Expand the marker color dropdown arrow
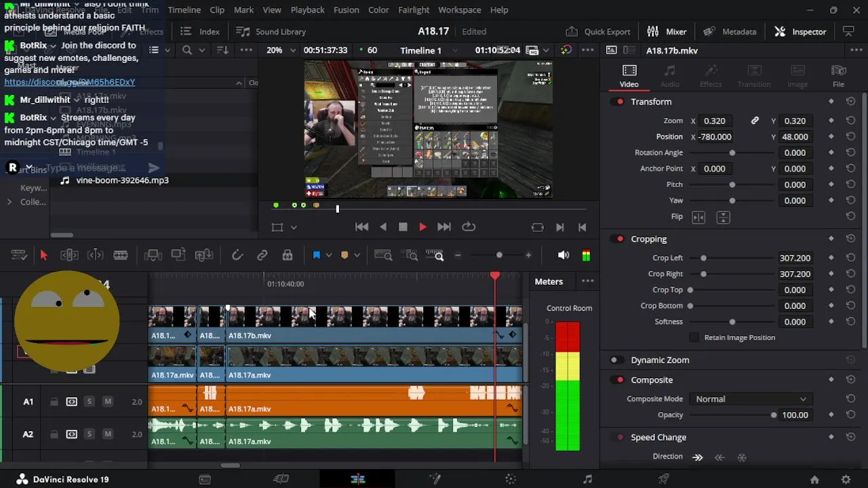Viewport: 868px width, 488px height. [357, 256]
